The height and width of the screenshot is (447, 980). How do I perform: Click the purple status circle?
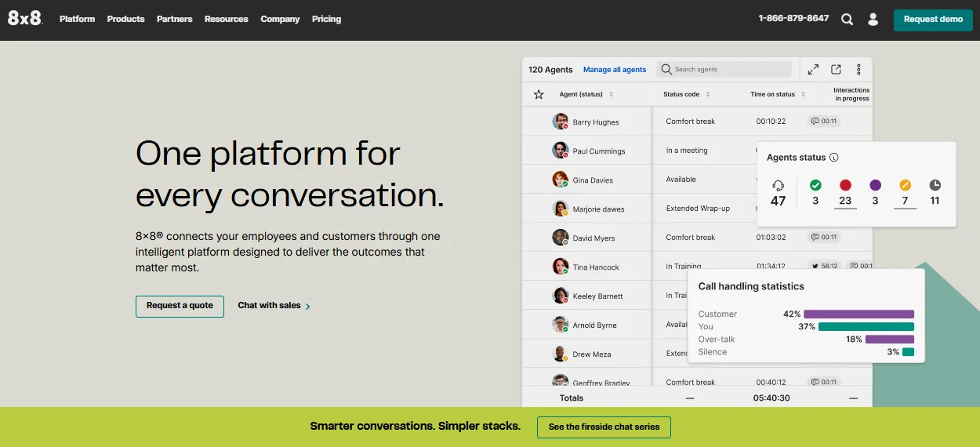pos(875,185)
